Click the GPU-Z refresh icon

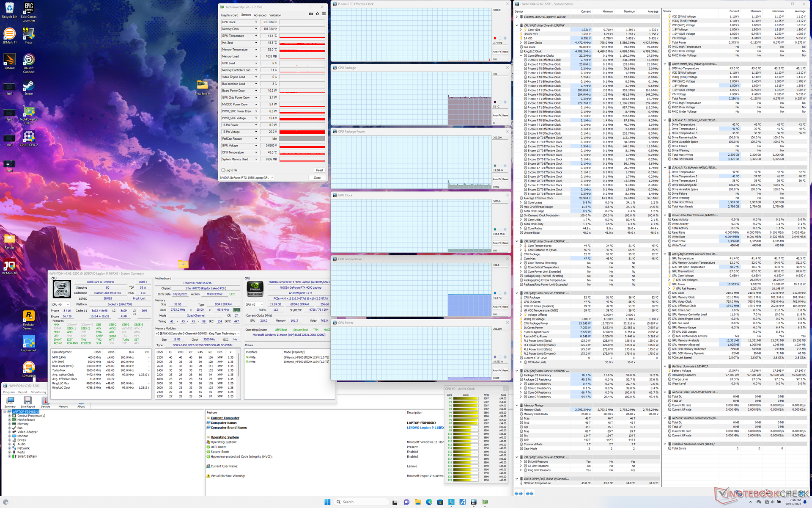[x=317, y=14]
